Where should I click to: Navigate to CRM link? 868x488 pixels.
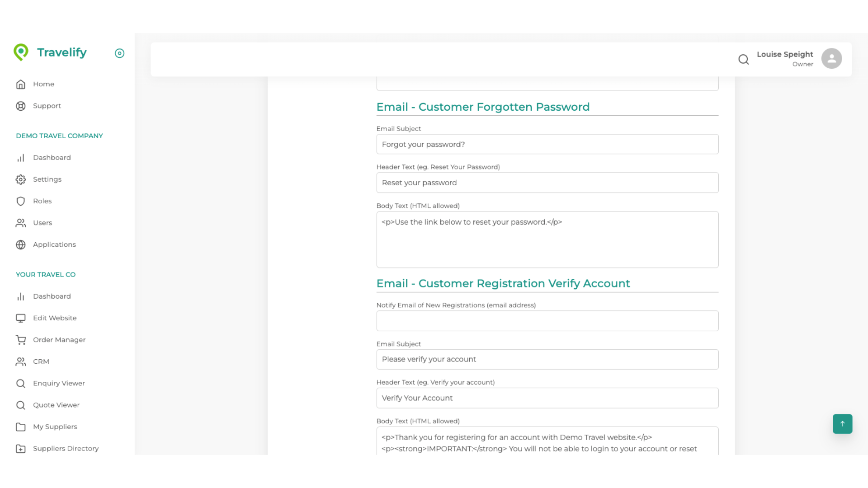pos(41,361)
